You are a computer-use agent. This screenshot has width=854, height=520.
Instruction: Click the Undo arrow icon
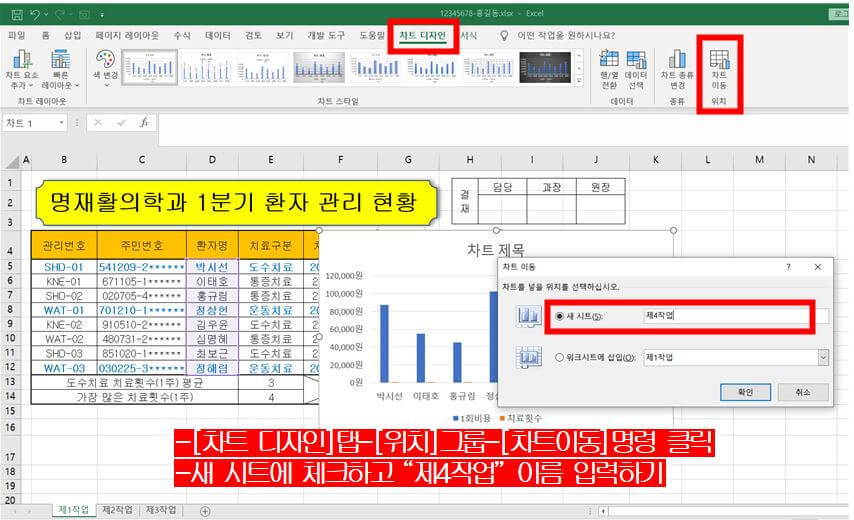pos(35,15)
